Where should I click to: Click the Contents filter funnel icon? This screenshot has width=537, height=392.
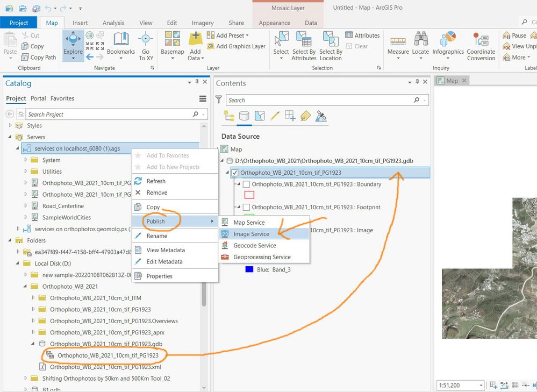click(218, 99)
